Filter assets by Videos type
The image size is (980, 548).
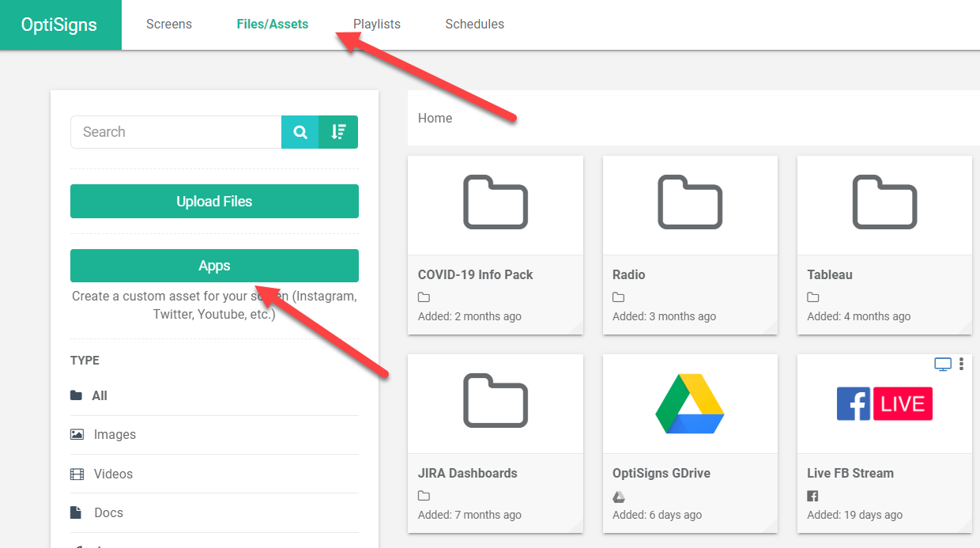point(113,474)
